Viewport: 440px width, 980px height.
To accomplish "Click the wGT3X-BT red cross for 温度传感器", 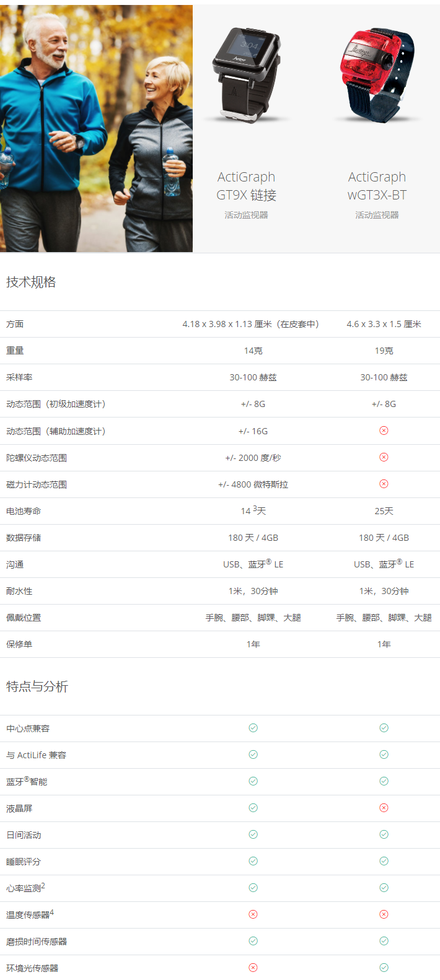I will pyautogui.click(x=384, y=914).
